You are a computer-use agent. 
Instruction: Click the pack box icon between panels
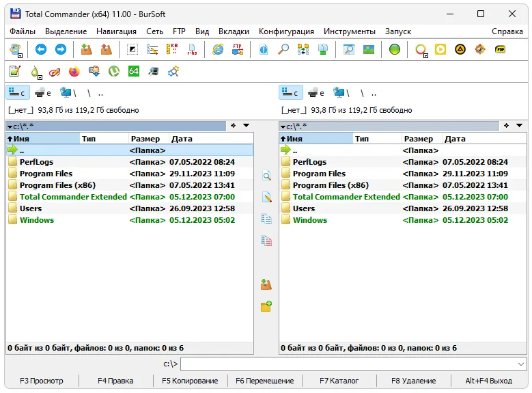[x=266, y=284]
